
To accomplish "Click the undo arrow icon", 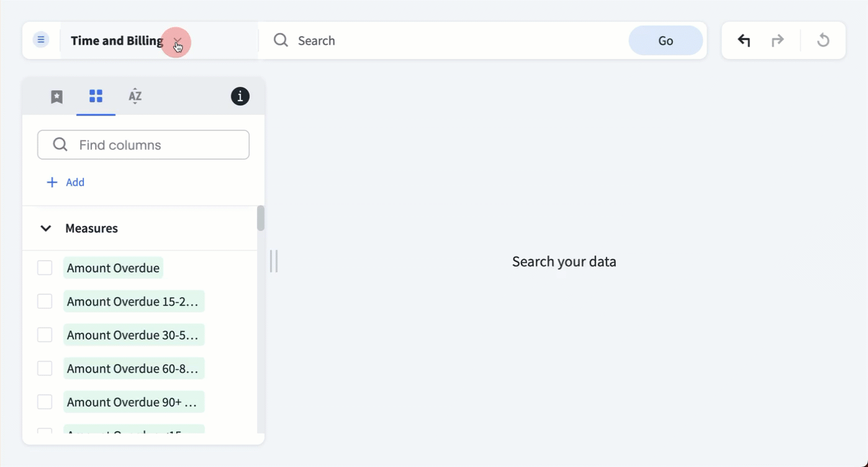I will point(744,41).
